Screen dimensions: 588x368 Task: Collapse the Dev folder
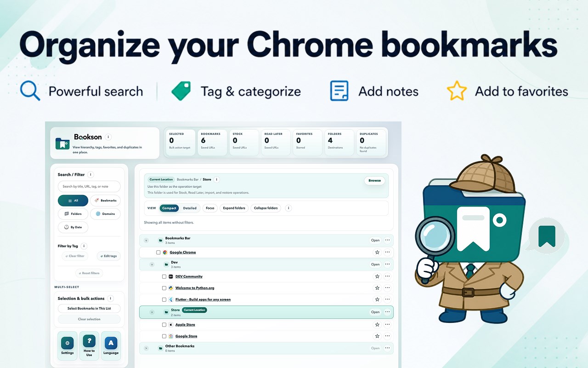(152, 264)
